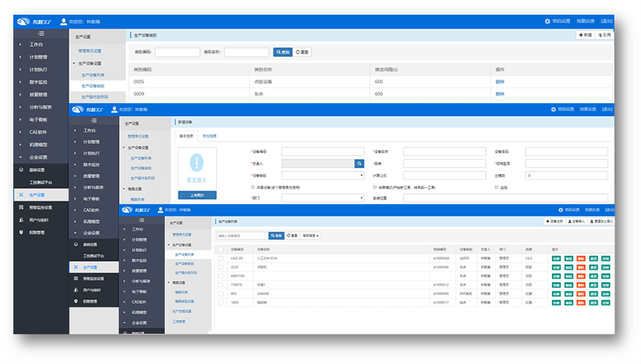Switch to the 附加信息 tab
The image size is (641, 364).
[x=209, y=136]
